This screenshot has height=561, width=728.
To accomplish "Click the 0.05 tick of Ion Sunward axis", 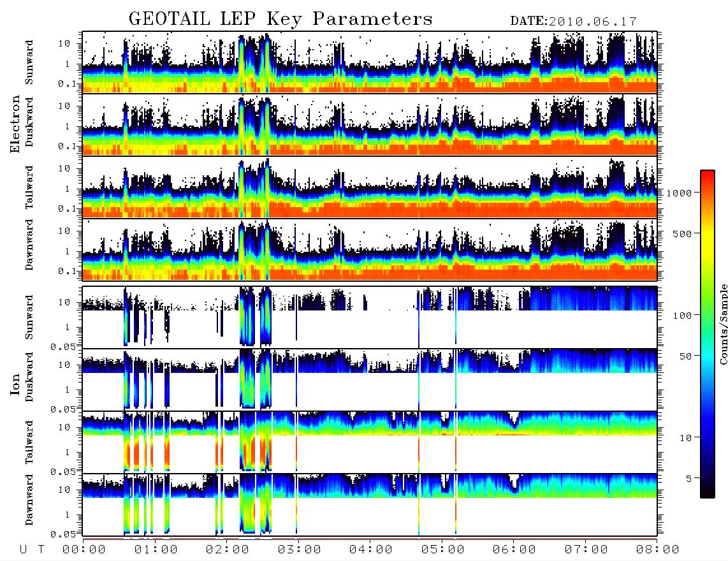I will 62,346.
